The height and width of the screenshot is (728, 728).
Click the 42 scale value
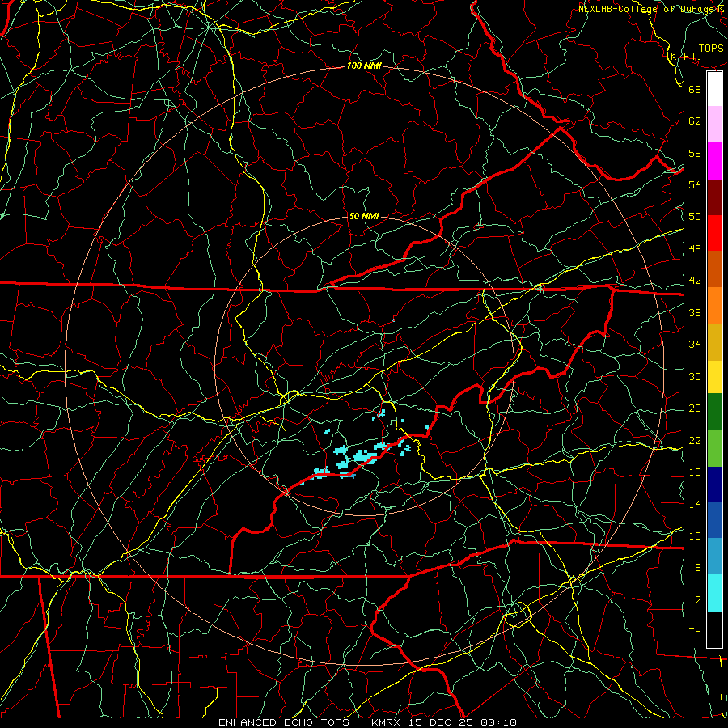point(695,281)
